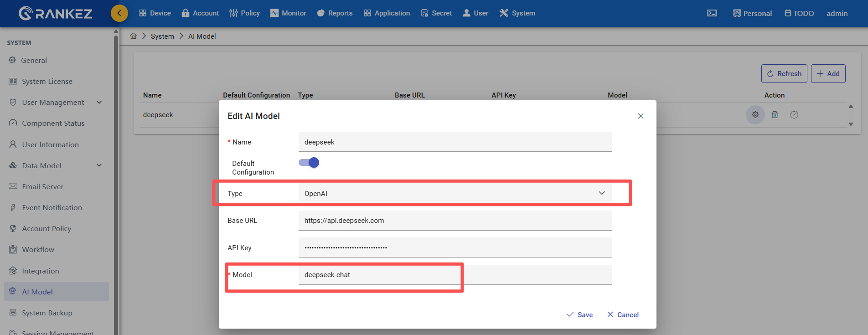
Task: Open the System License page
Action: pos(47,81)
